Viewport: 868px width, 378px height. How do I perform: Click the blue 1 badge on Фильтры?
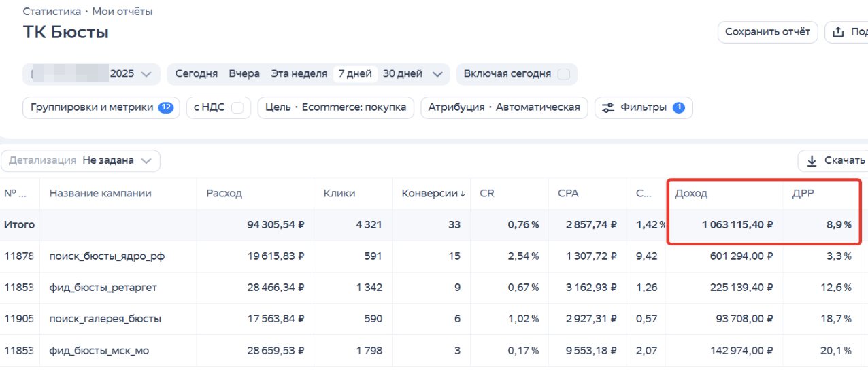click(x=678, y=107)
